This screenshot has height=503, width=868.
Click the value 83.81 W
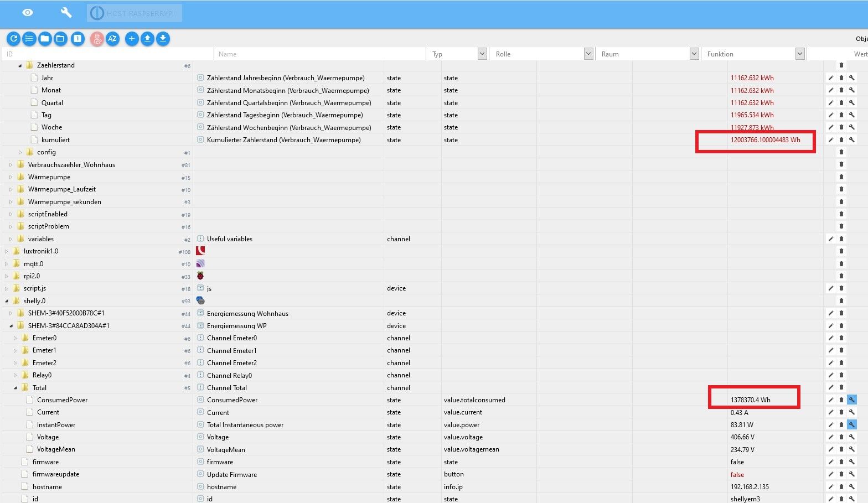coord(742,424)
